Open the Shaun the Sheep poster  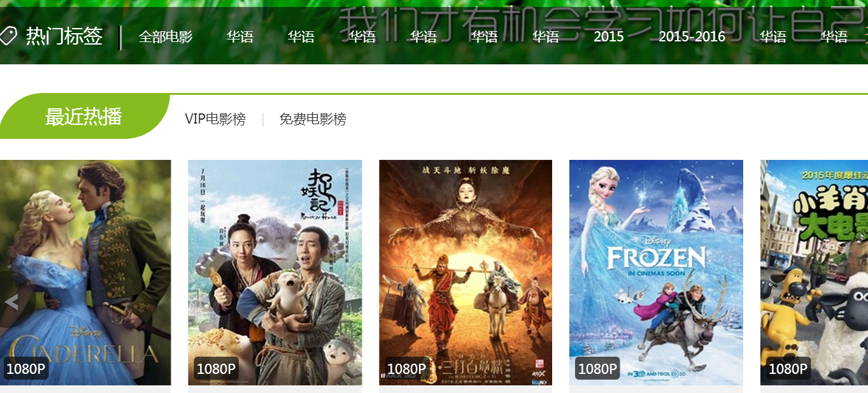814,273
